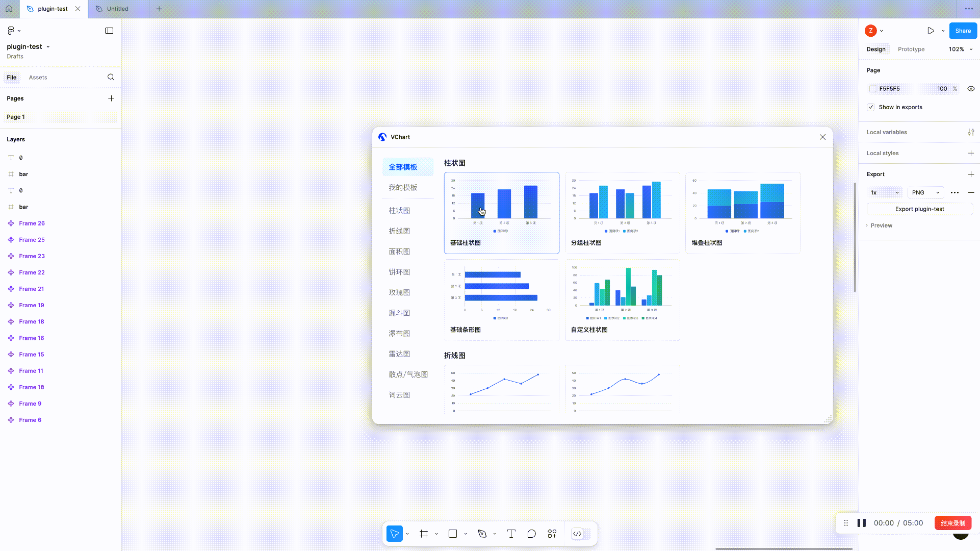Select the Frame tool in toolbar
The width and height of the screenshot is (980, 551).
(x=424, y=534)
